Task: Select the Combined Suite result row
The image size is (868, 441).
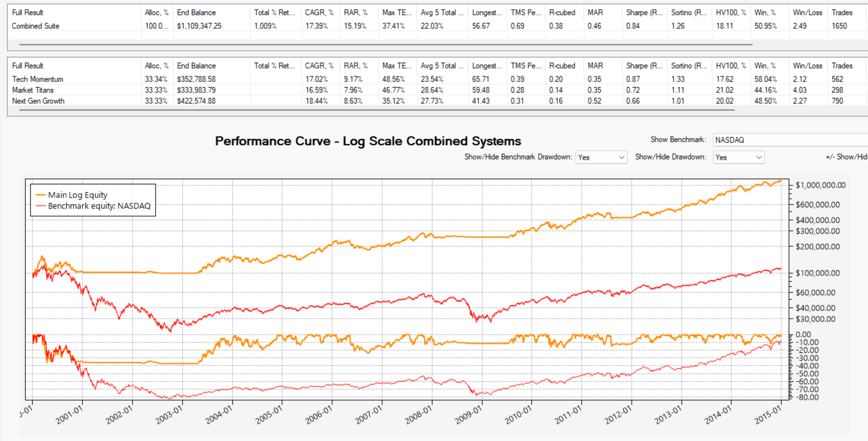Action: (36, 26)
